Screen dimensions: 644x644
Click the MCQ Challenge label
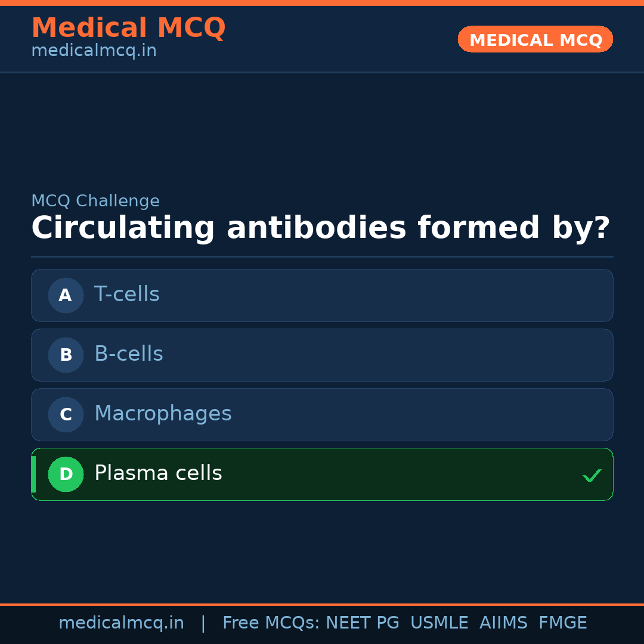tap(95, 201)
